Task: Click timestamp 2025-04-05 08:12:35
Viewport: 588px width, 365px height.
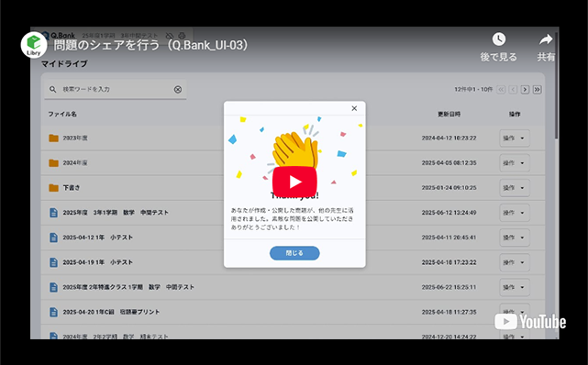Action: [449, 163]
